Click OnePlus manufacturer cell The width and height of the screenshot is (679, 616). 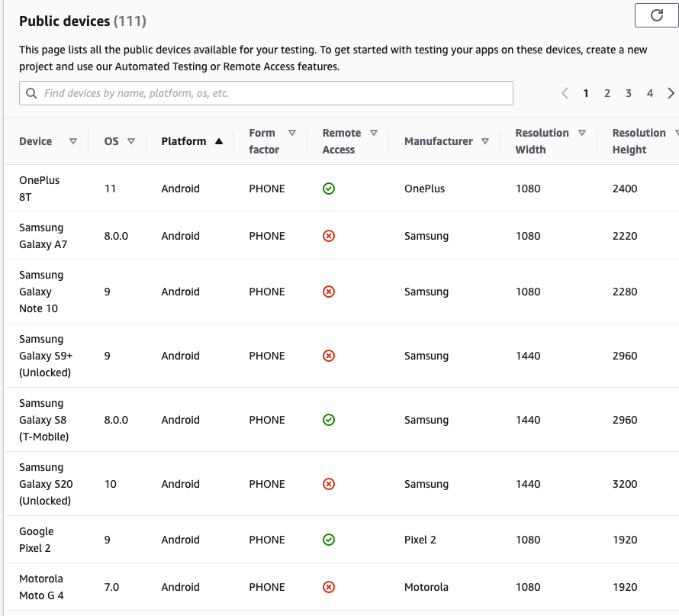click(424, 189)
